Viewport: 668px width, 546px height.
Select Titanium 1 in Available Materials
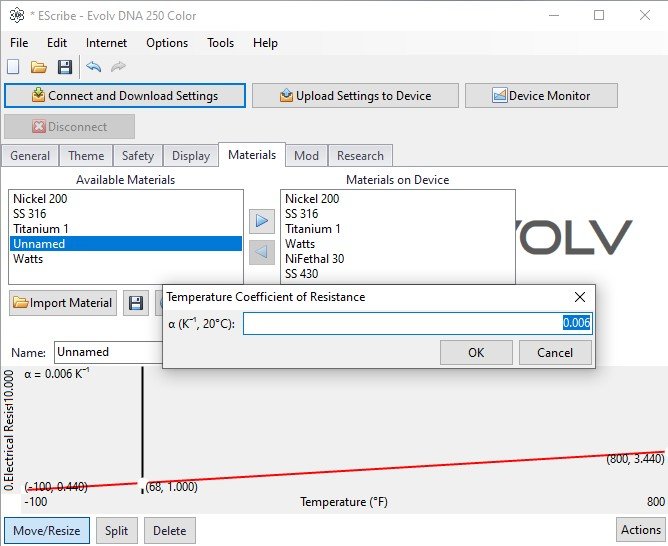pyautogui.click(x=126, y=229)
